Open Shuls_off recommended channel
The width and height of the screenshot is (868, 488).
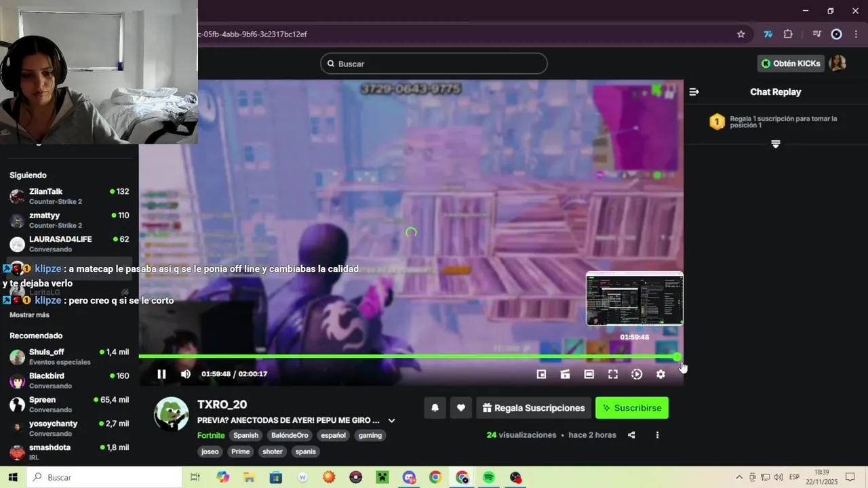[x=69, y=357]
